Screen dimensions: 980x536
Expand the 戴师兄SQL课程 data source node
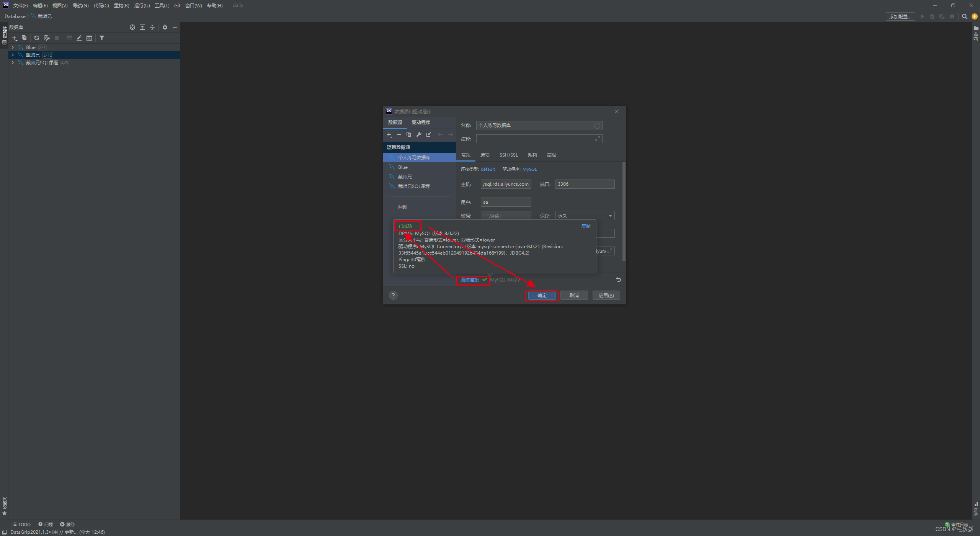13,62
